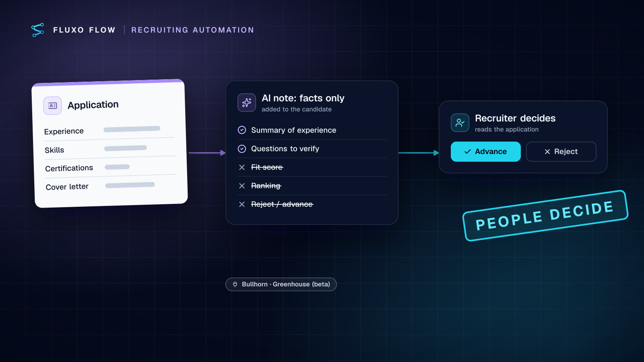Click the X icon beside Ranking
The image size is (644, 362).
point(242,186)
